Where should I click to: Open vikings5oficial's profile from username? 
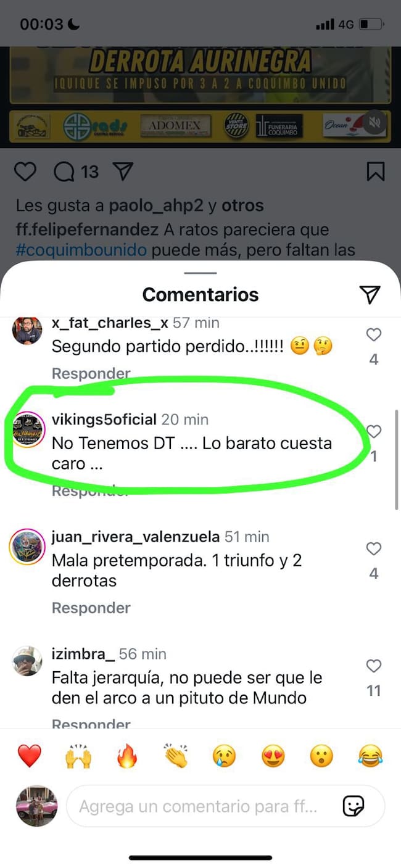tap(104, 420)
